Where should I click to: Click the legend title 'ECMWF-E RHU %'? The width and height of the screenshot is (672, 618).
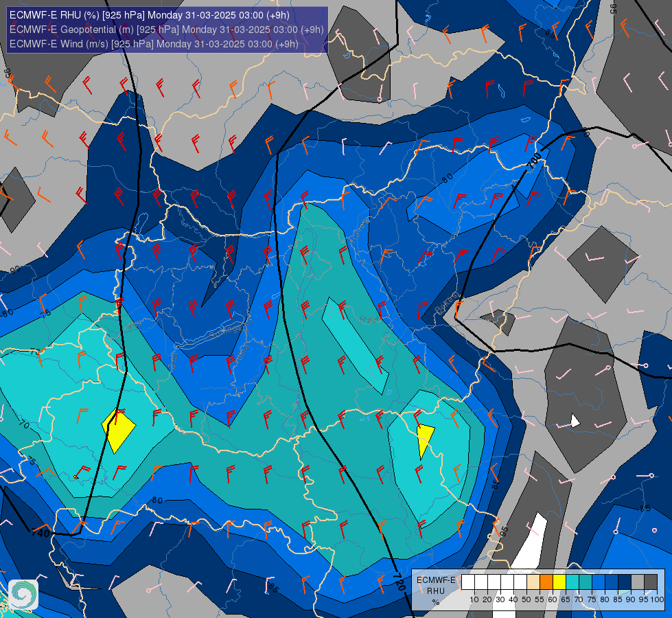point(436,591)
